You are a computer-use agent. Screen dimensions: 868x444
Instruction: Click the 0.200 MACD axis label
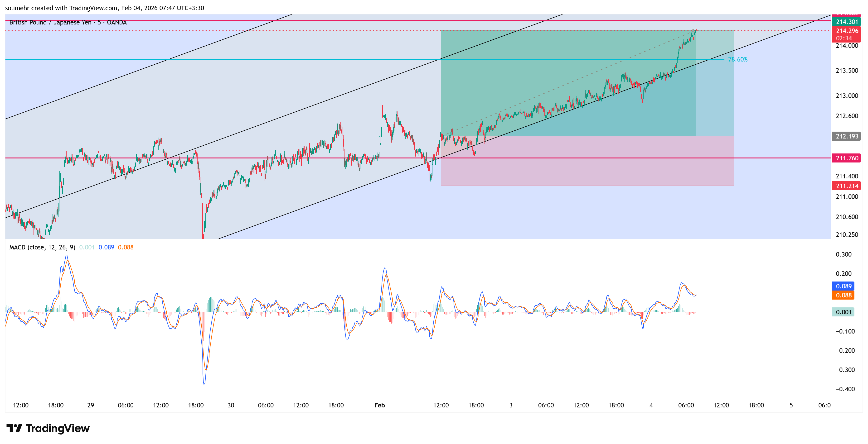click(x=844, y=274)
